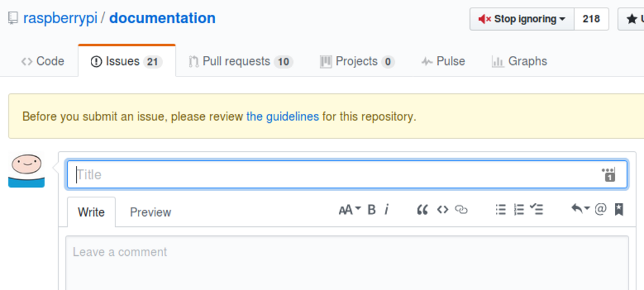Open the header text size dropdown
Image resolution: width=644 pixels, height=290 pixels.
(350, 210)
